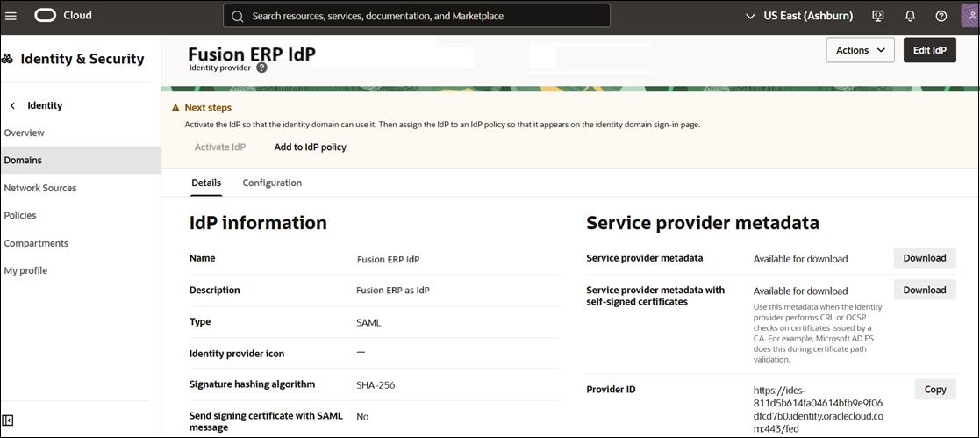Click the 'Identity provider icon' label
Screen dimensions: 980x438
coord(237,354)
